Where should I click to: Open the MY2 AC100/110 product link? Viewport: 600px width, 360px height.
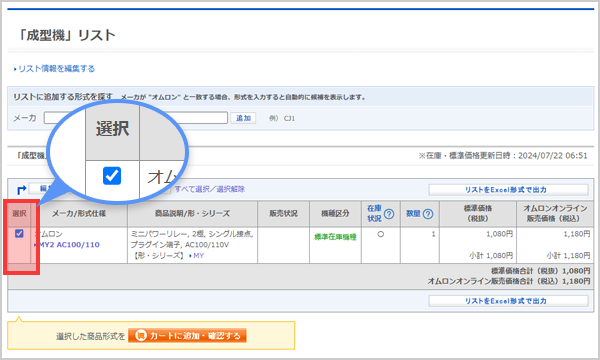[x=69, y=245]
